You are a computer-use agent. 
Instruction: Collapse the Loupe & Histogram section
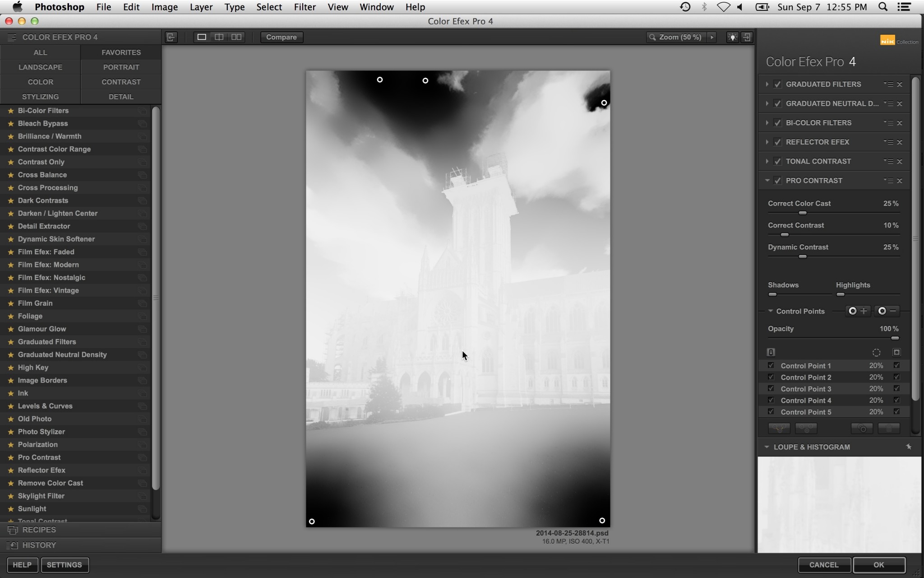767,447
